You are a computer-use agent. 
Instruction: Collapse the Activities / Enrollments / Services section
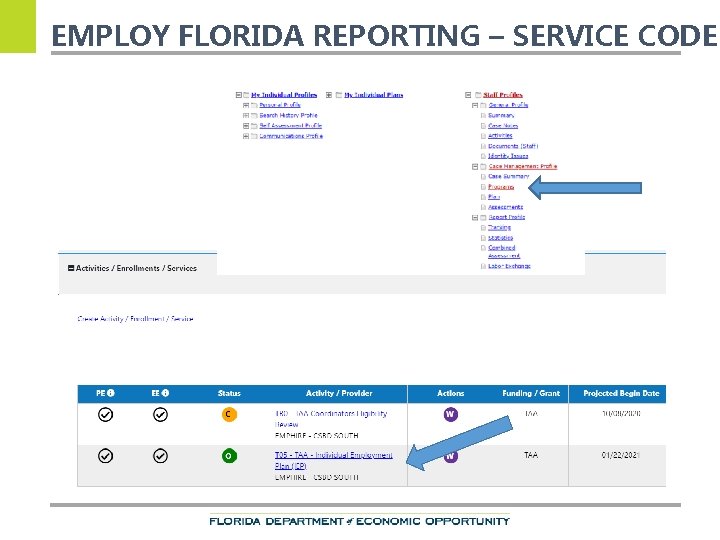(x=71, y=268)
